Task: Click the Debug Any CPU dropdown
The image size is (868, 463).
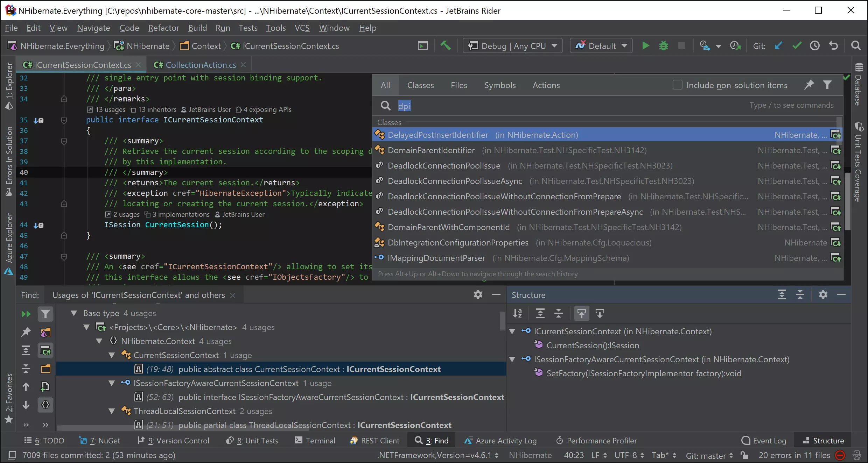Action: point(513,46)
